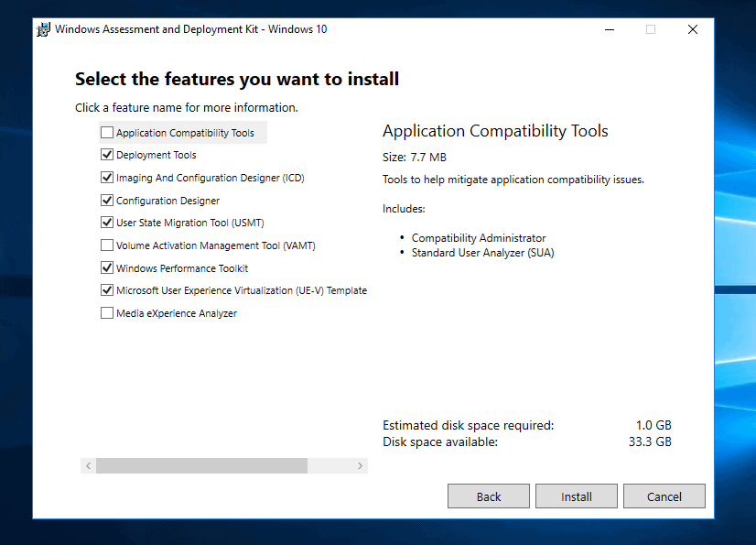756x545 pixels.
Task: Uncheck User State Migration Tool (USMT) checkbox
Action: point(107,222)
